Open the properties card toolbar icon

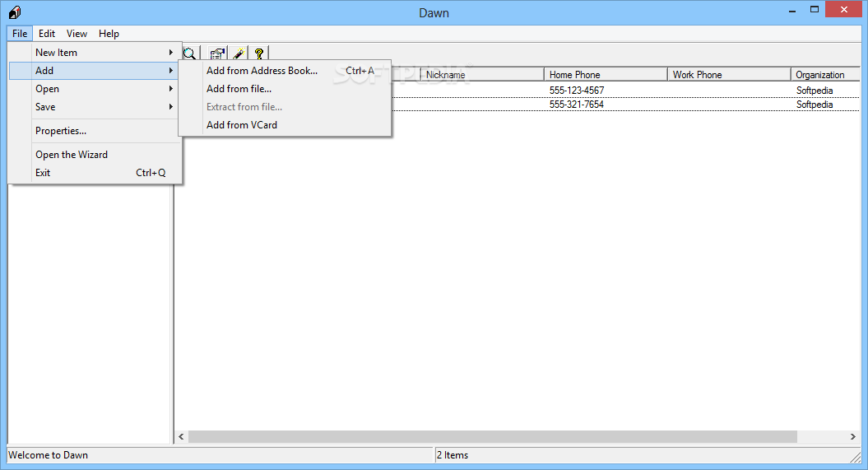pyautogui.click(x=217, y=54)
